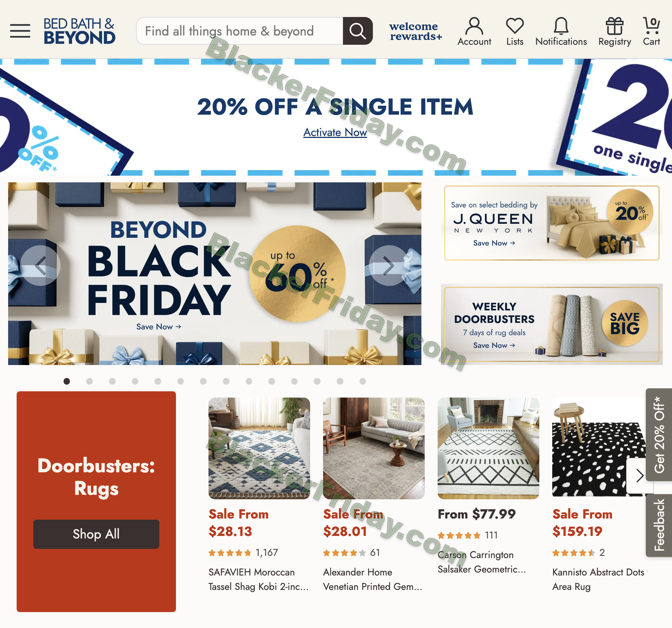
Task: Select the fifth carousel slide dot
Action: (x=158, y=381)
